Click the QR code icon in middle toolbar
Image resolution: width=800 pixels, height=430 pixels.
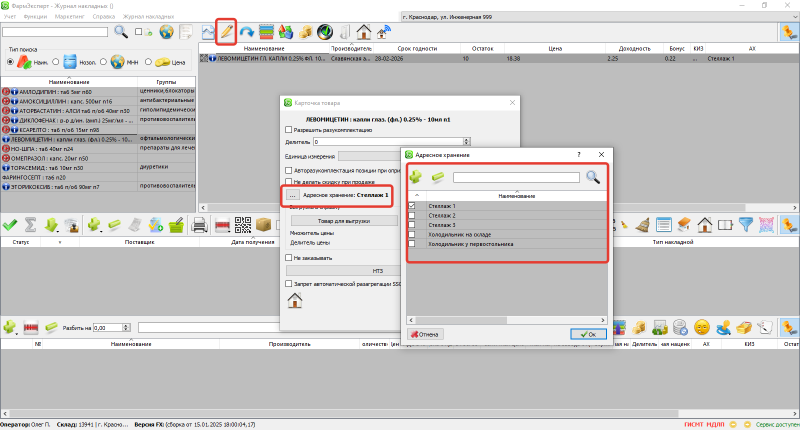point(242,225)
